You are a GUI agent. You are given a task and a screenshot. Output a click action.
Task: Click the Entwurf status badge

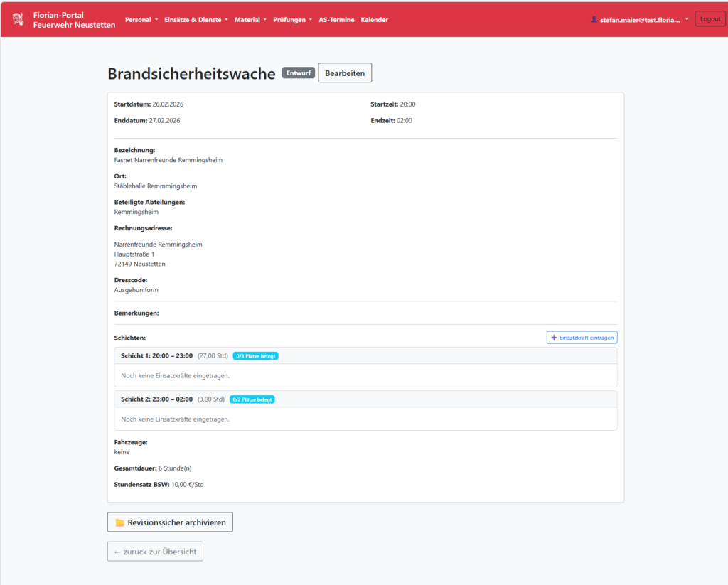pos(298,73)
